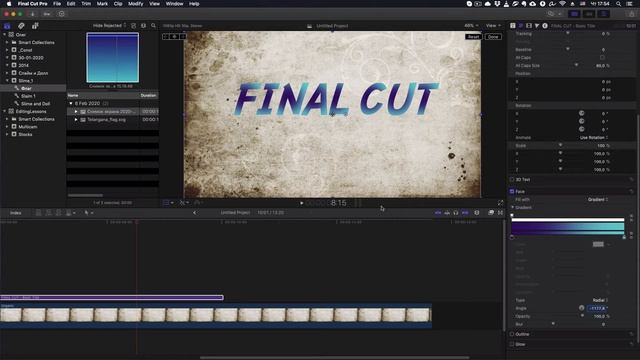Show the Effects browser icon
Viewport: 640px width, 360px height.
[x=491, y=213]
